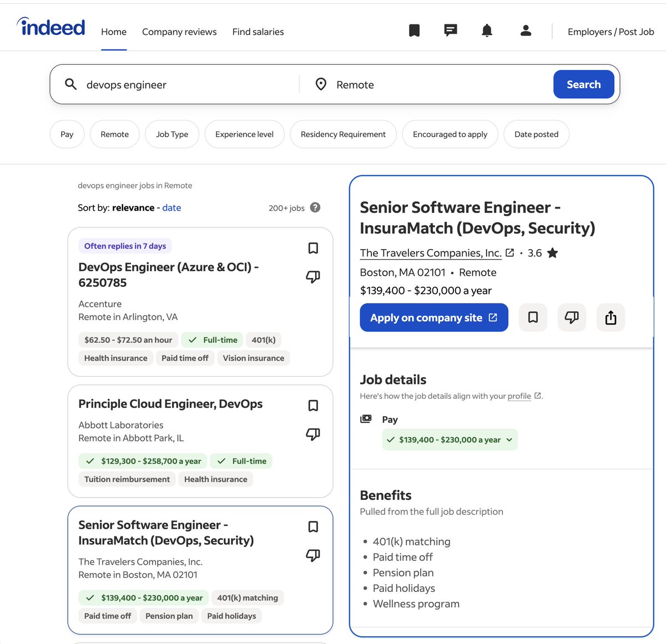Screen dimensions: 666x644
Task: Click external link icon beside Travelers company
Action: coord(509,252)
